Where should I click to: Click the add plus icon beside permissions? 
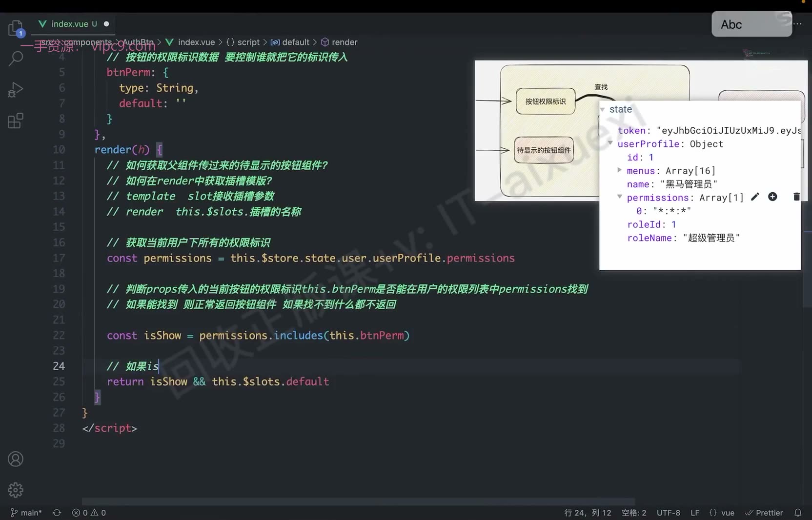click(x=772, y=197)
